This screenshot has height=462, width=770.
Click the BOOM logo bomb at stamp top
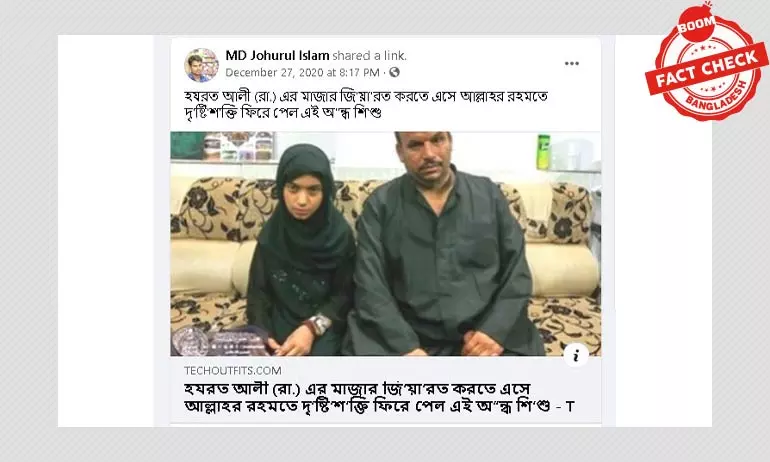696,22
